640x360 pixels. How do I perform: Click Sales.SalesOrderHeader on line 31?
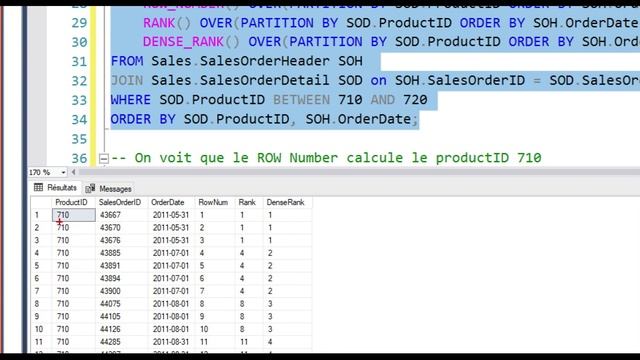[x=240, y=61]
